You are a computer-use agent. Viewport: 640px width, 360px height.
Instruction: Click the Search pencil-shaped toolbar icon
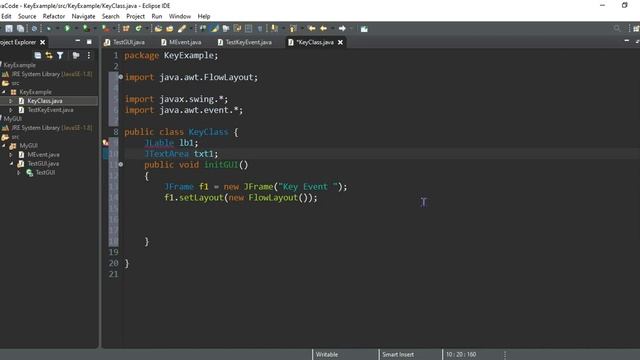(x=182, y=29)
